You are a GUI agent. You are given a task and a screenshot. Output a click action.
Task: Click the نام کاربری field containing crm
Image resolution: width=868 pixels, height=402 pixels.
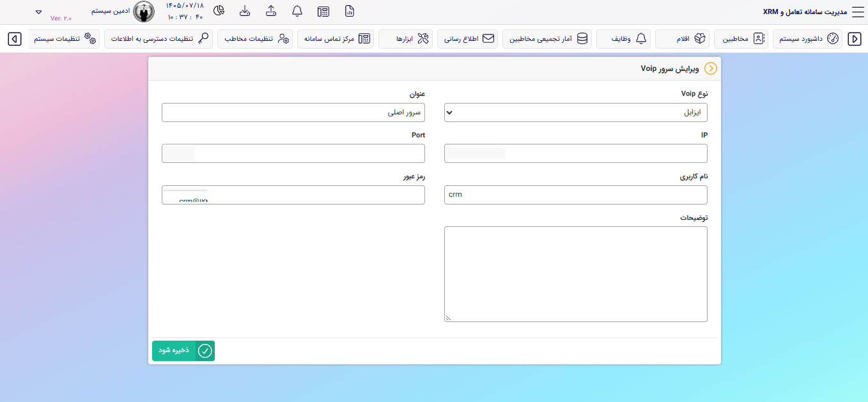(576, 195)
